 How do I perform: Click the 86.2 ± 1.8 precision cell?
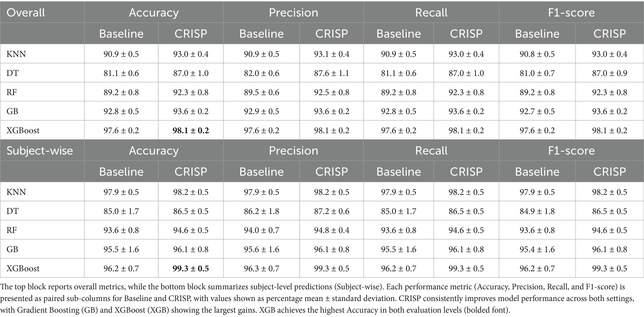pyautogui.click(x=261, y=211)
